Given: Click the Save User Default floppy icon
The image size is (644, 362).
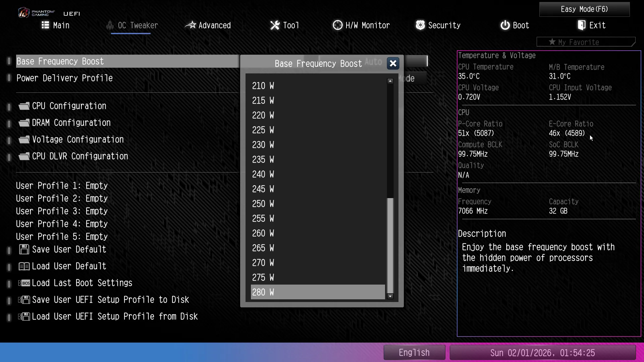Looking at the screenshot, I should (24, 249).
